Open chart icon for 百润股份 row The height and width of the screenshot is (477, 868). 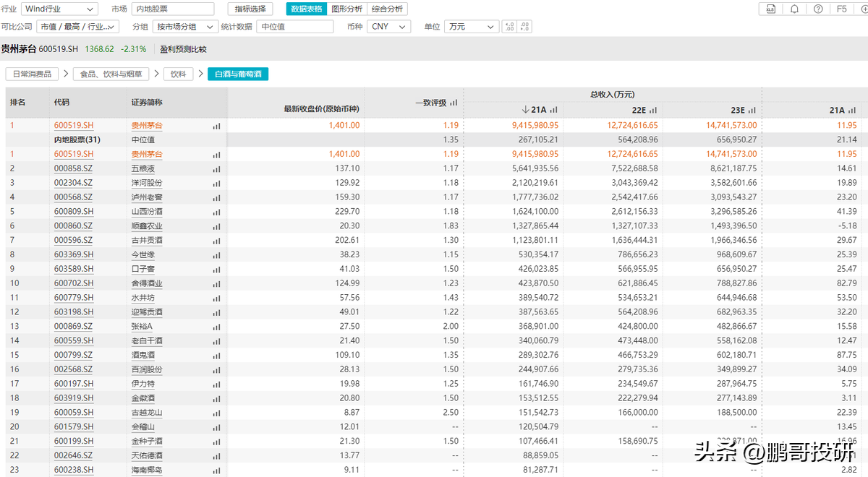click(x=216, y=369)
